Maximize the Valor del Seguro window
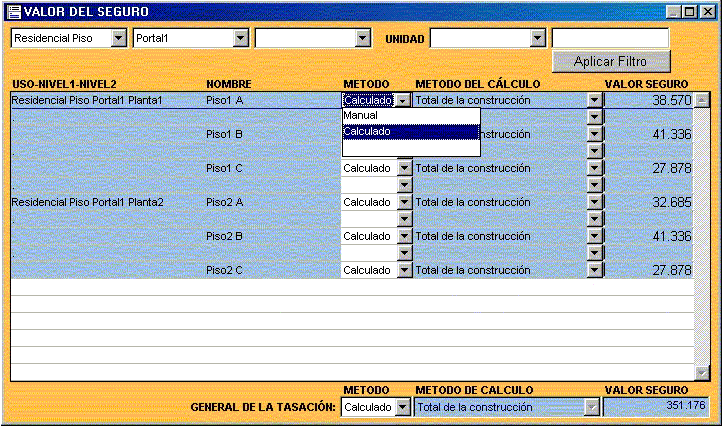This screenshot has width=722, height=426. (x=690, y=12)
